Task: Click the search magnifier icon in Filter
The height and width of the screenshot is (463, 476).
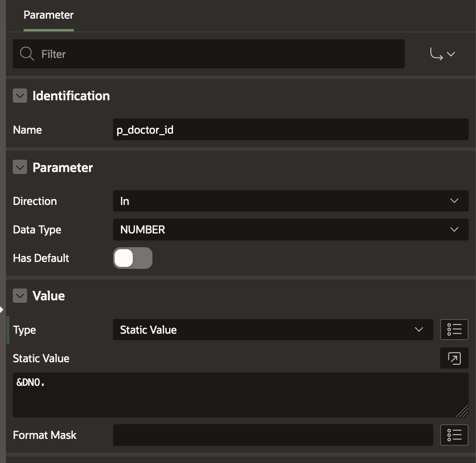Action: 27,54
